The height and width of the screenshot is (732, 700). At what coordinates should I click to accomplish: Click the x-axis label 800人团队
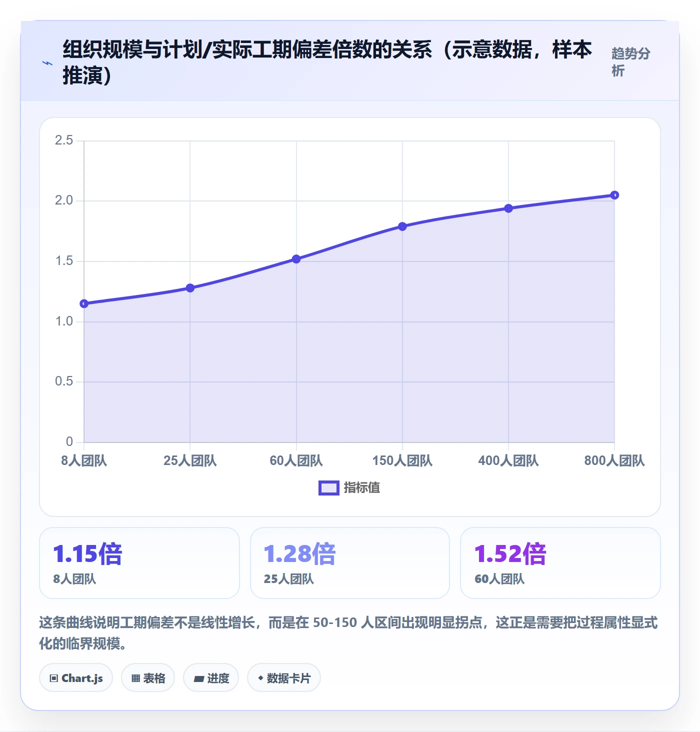pos(614,460)
